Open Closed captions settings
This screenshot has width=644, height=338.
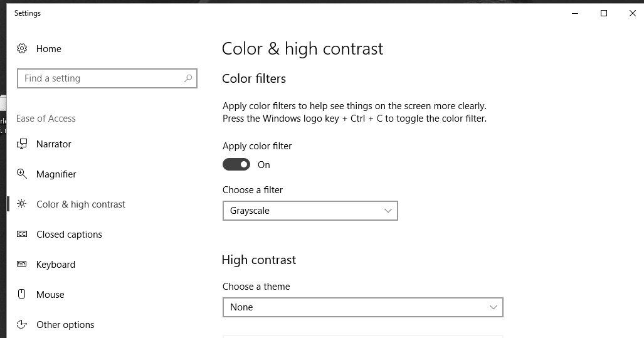pyautogui.click(x=69, y=234)
